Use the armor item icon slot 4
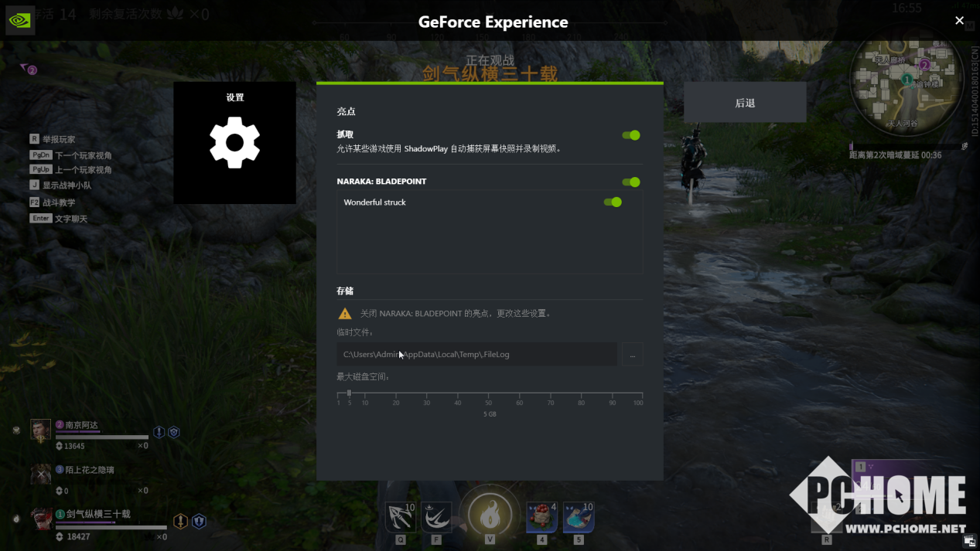The height and width of the screenshot is (551, 980). (x=541, y=517)
